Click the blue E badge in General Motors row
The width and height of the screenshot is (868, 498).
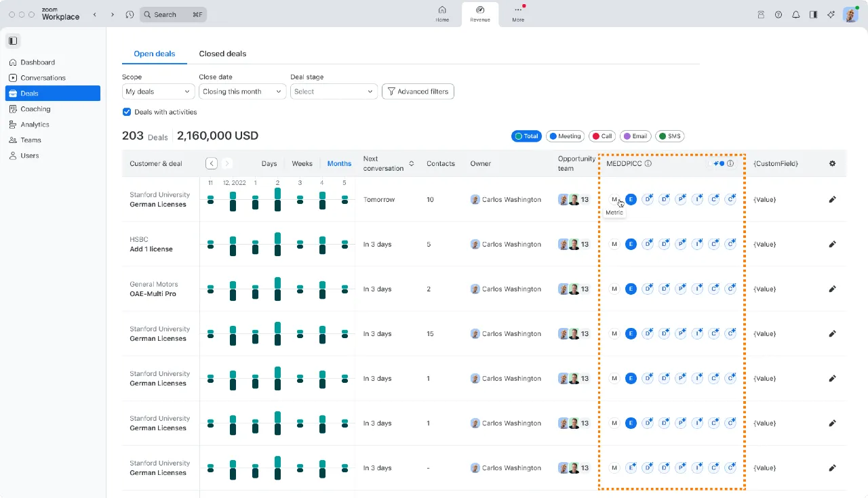click(x=631, y=289)
